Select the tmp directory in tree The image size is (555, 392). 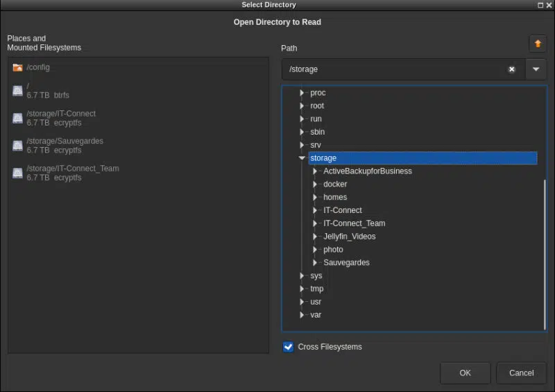pos(317,289)
